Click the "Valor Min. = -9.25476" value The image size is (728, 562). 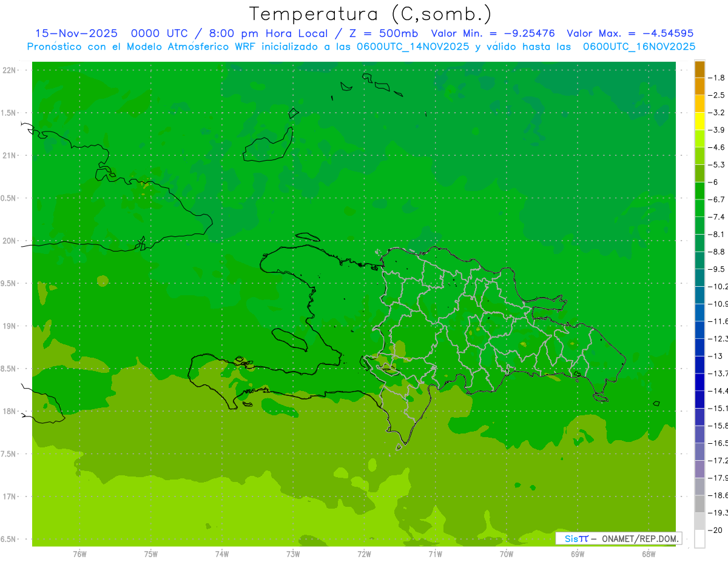[x=493, y=33]
